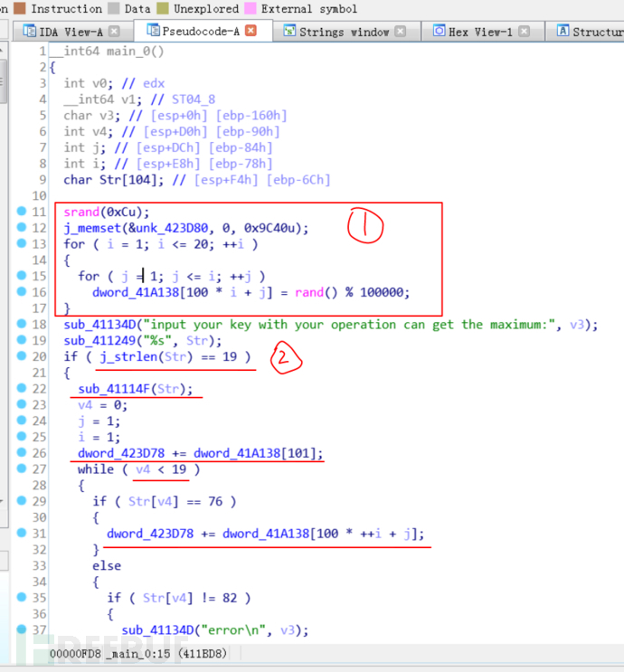
Task: Click the Structures tab icon
Action: [563, 31]
